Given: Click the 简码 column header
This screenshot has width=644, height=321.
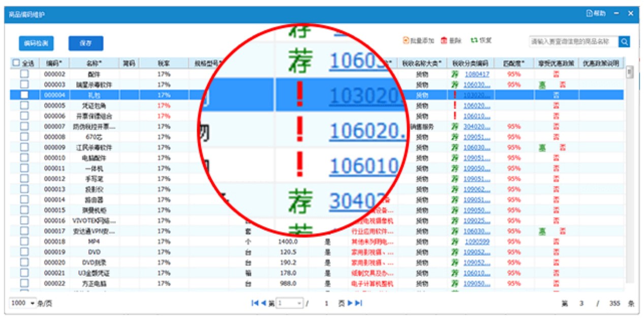Looking at the screenshot, I should tap(129, 64).
